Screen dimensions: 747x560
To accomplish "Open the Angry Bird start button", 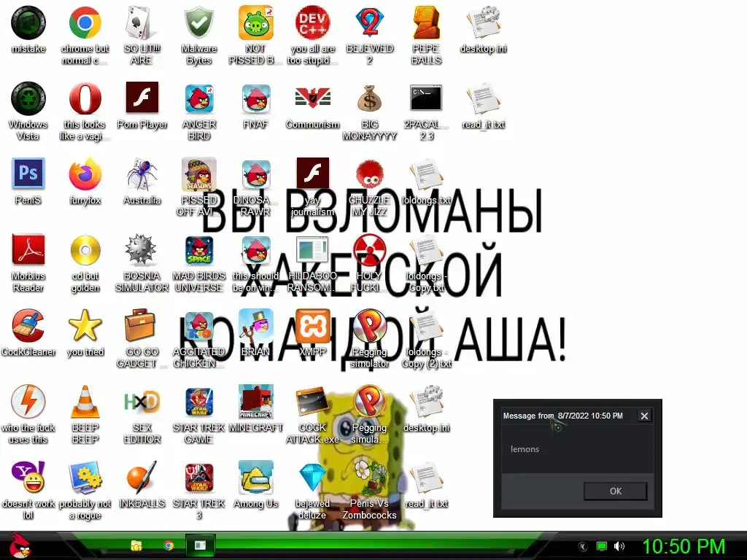I will click(19, 545).
